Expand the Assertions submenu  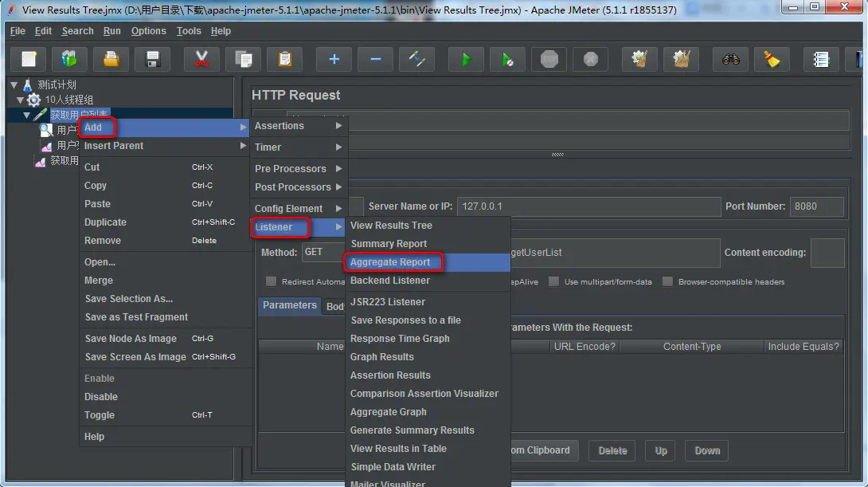(299, 126)
